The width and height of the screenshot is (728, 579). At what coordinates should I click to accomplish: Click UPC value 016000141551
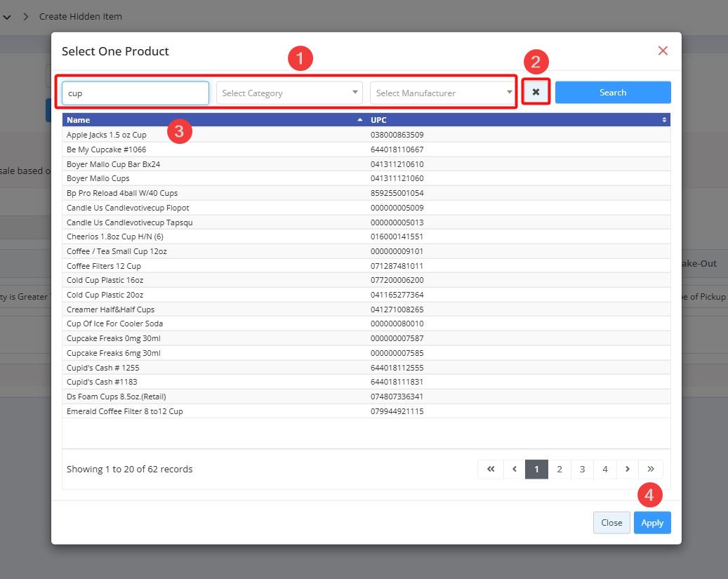[x=397, y=237]
